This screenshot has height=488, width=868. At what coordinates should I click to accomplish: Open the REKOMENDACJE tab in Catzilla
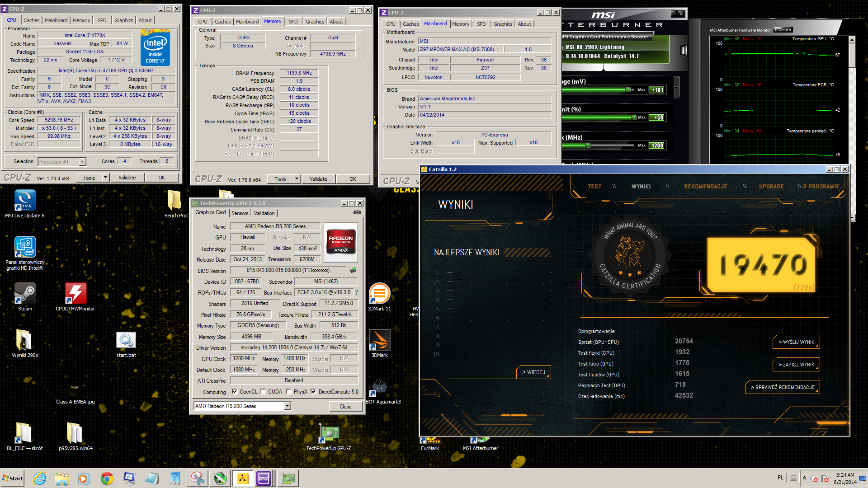(x=705, y=187)
